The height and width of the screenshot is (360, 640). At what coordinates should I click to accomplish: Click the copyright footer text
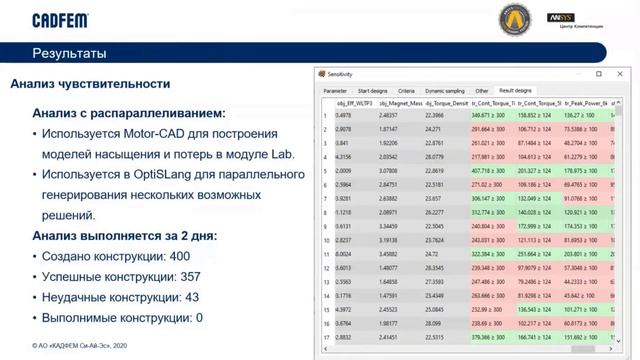click(x=80, y=346)
